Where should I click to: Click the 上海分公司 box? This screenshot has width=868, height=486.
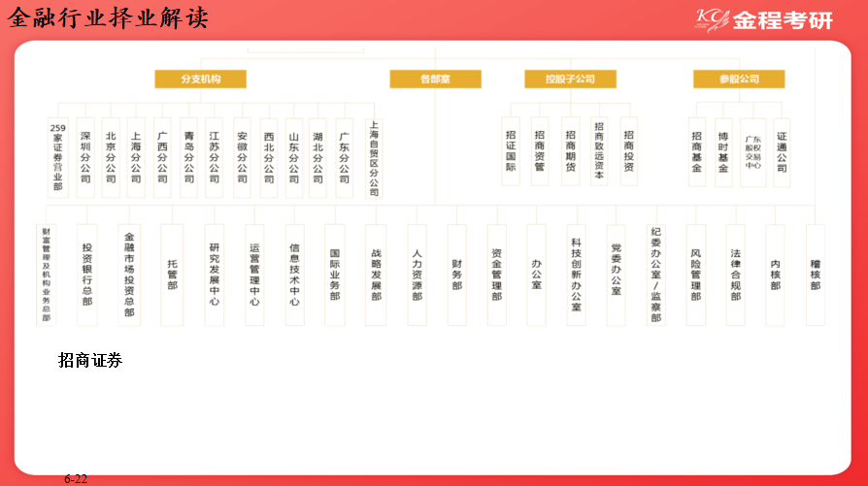coord(136,157)
